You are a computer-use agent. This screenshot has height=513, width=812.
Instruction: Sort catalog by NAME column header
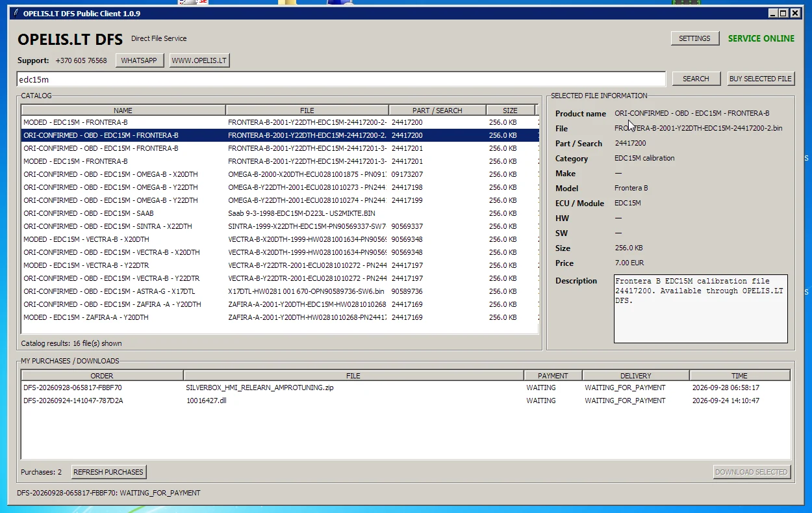(123, 111)
